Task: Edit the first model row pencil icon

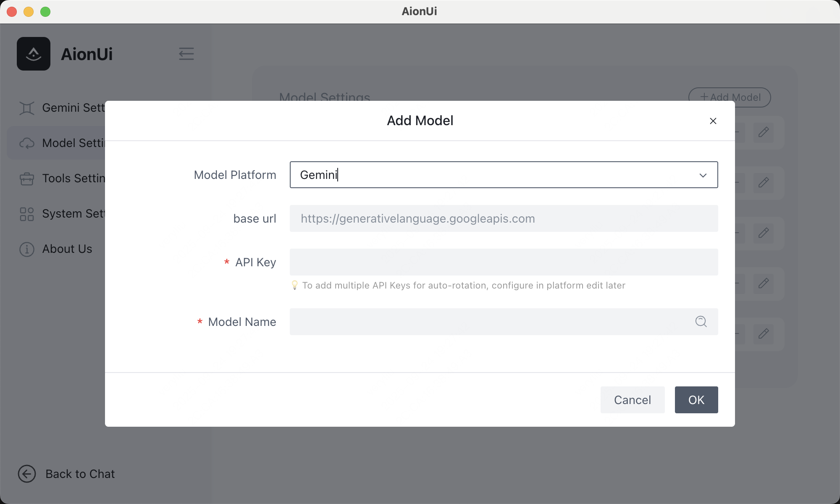Action: click(764, 132)
